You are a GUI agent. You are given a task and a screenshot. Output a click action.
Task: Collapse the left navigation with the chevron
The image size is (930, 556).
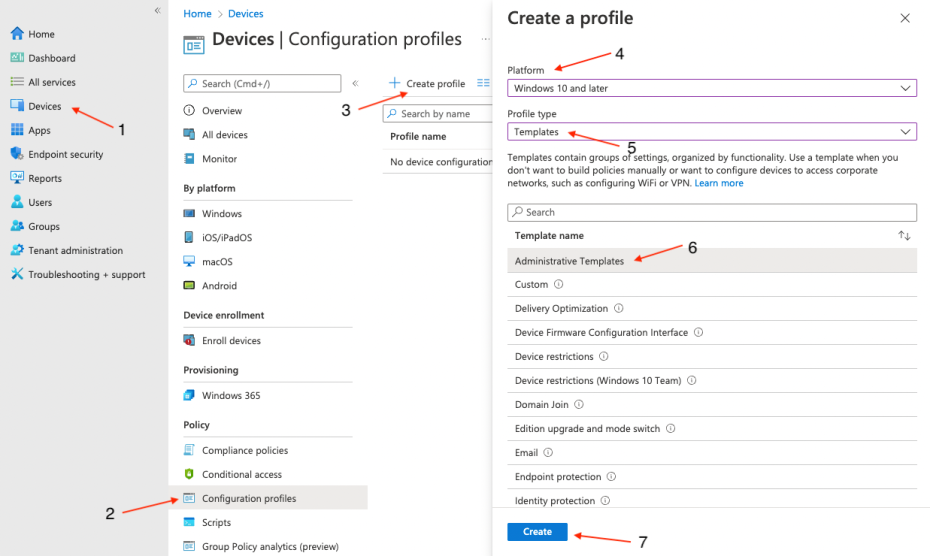coord(157,10)
